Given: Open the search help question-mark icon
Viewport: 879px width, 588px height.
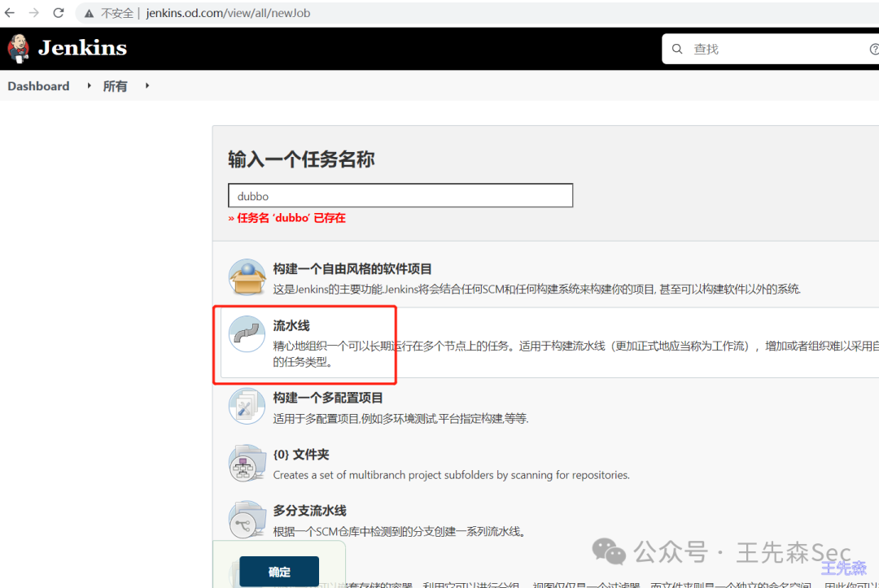Looking at the screenshot, I should pyautogui.click(x=873, y=50).
